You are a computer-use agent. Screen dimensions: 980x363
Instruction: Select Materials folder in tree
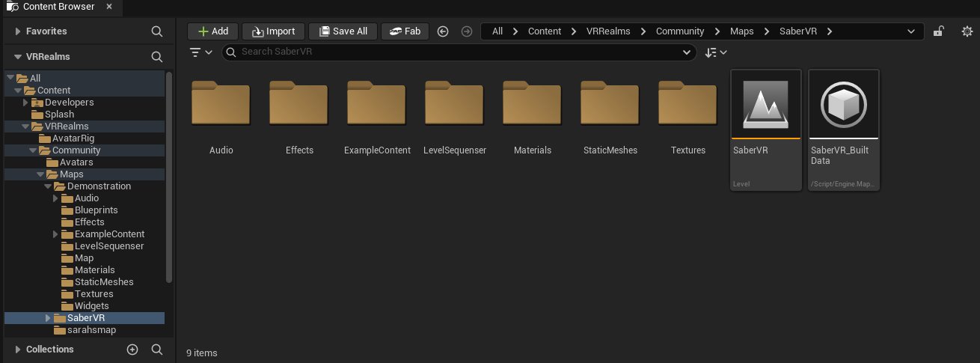[x=94, y=269]
